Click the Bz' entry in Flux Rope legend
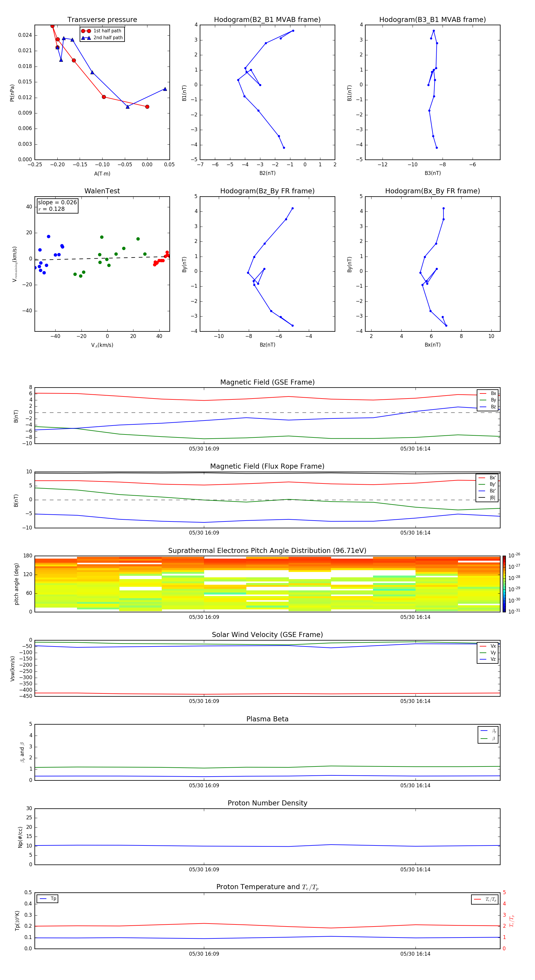The height and width of the screenshot is (980, 535). pos(487,491)
